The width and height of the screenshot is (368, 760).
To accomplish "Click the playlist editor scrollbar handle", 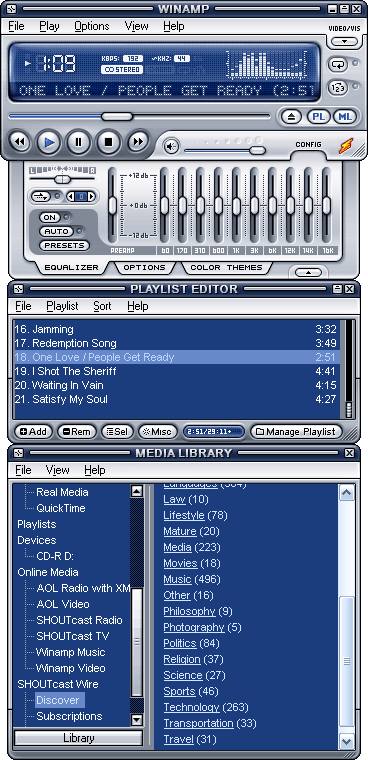I will coord(348,409).
